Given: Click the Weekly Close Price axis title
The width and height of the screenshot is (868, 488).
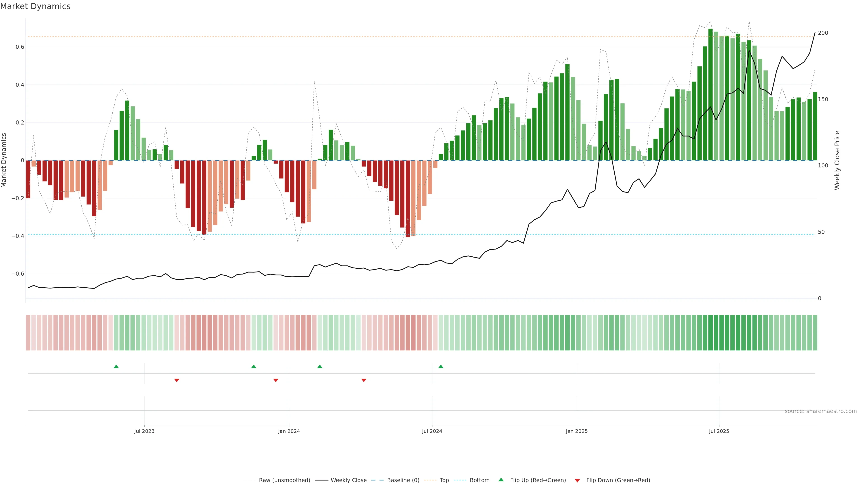Looking at the screenshot, I should point(837,160).
